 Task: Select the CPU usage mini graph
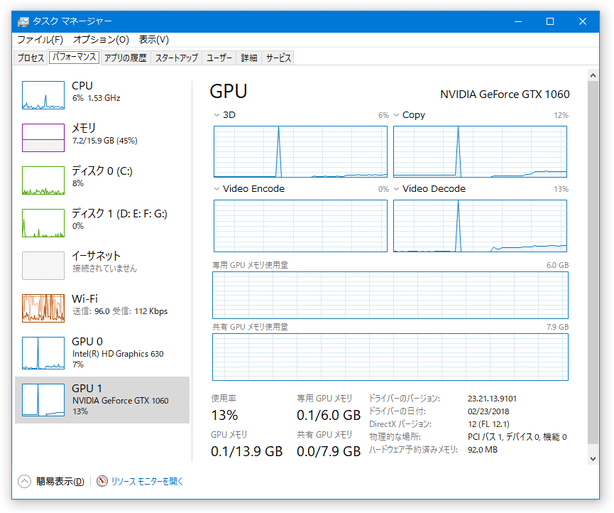pos(43,95)
